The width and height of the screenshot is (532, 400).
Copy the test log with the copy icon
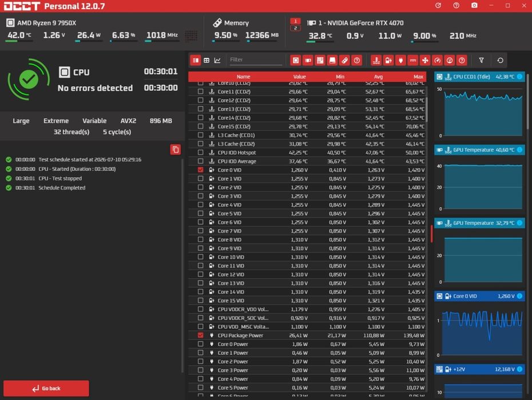point(176,150)
